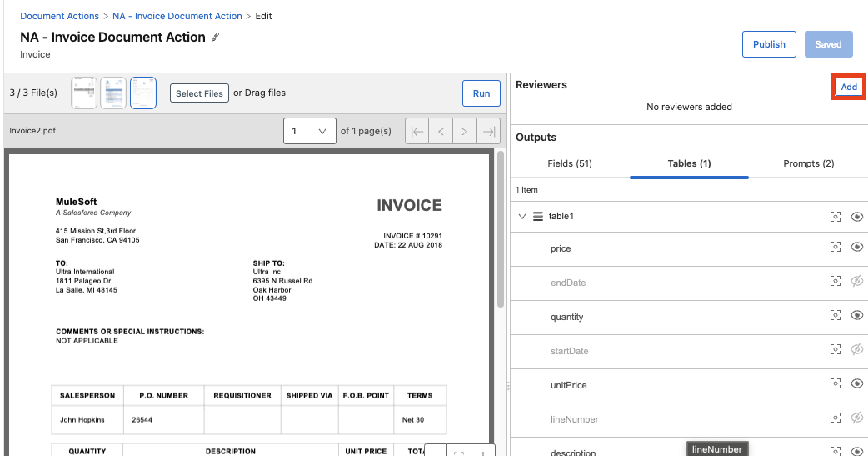Locate the lineNumber field with its focus icon

click(x=836, y=418)
